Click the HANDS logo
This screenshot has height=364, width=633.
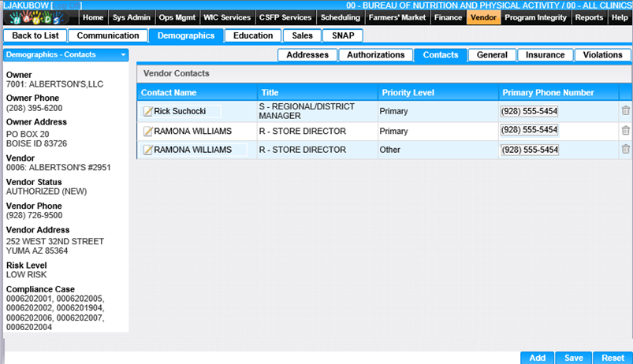(36, 18)
